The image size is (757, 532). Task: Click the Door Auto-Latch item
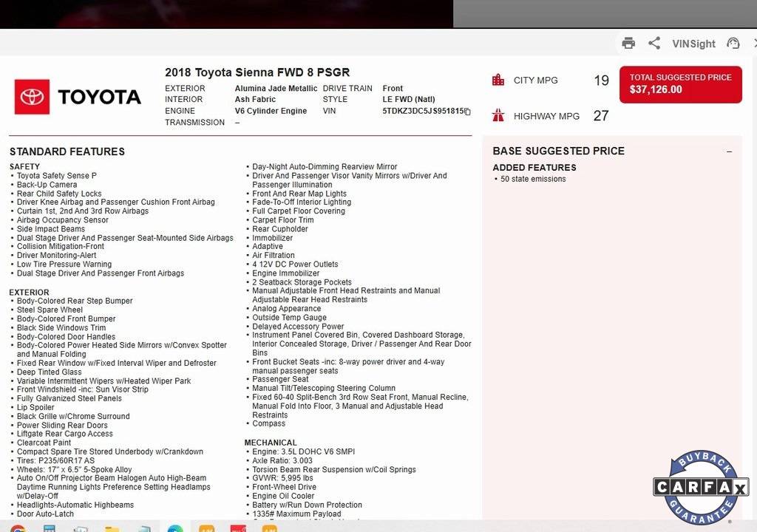pyautogui.click(x=45, y=514)
